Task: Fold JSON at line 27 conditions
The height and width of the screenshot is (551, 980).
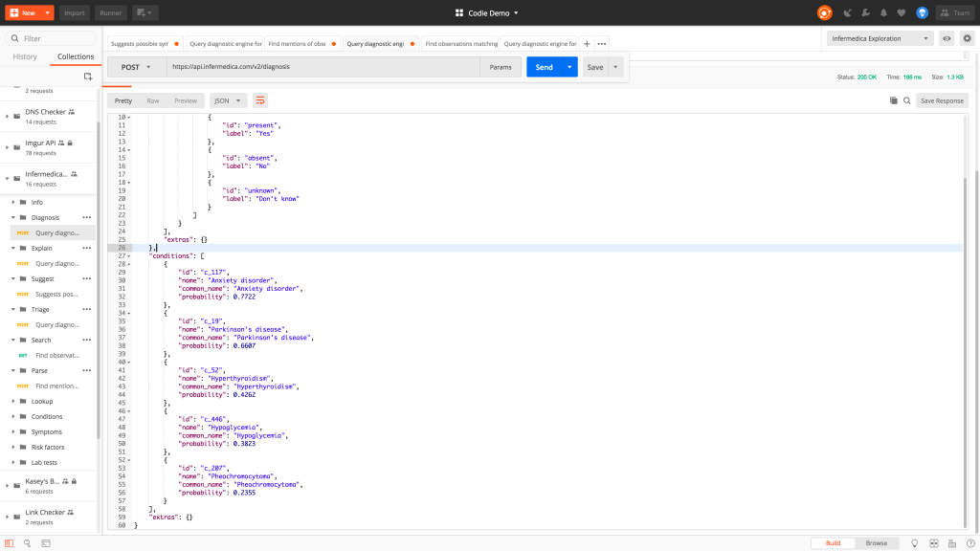Action: pos(129,256)
